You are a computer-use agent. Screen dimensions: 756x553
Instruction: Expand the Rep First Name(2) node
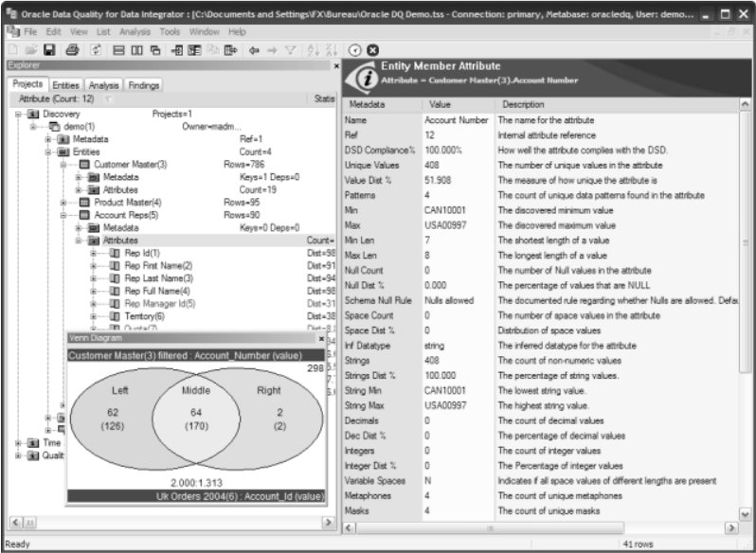94,266
